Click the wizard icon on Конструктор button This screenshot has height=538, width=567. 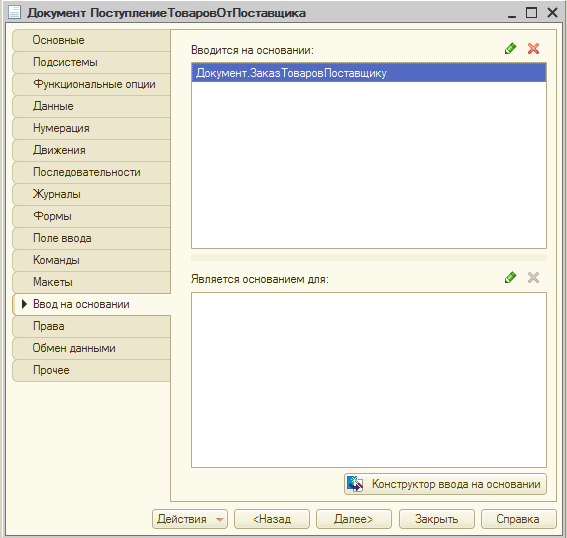(x=355, y=484)
